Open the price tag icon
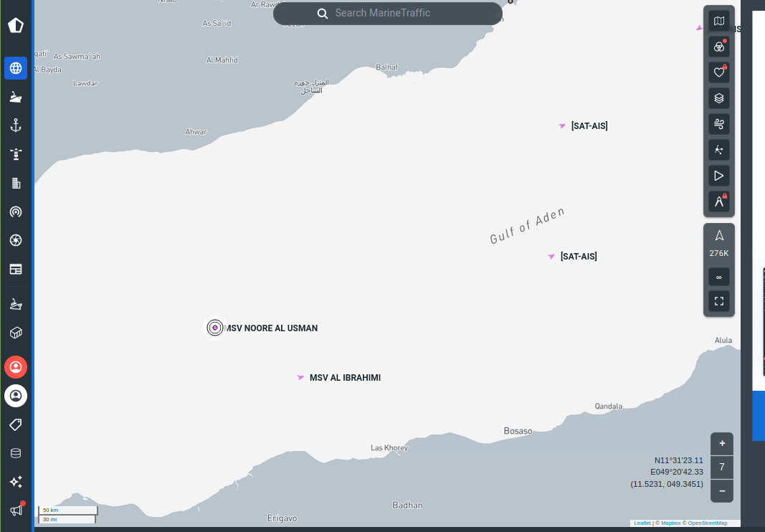The width and height of the screenshot is (765, 532). [16, 424]
